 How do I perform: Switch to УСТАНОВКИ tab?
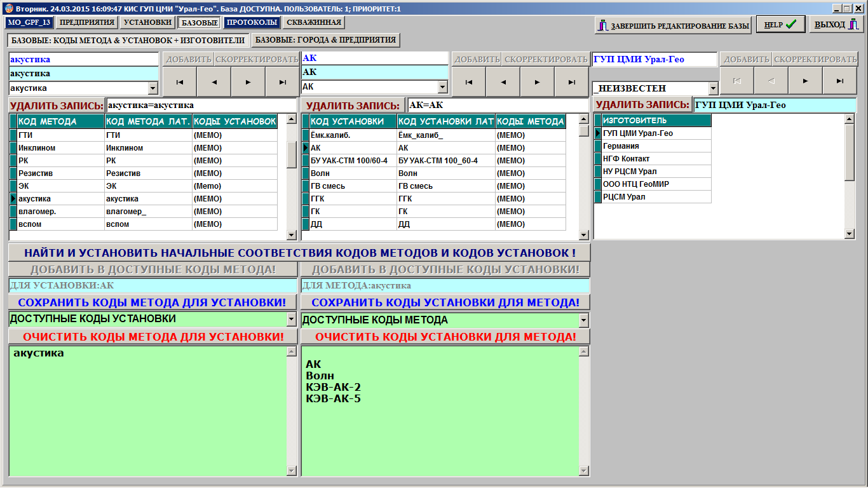[x=147, y=22]
